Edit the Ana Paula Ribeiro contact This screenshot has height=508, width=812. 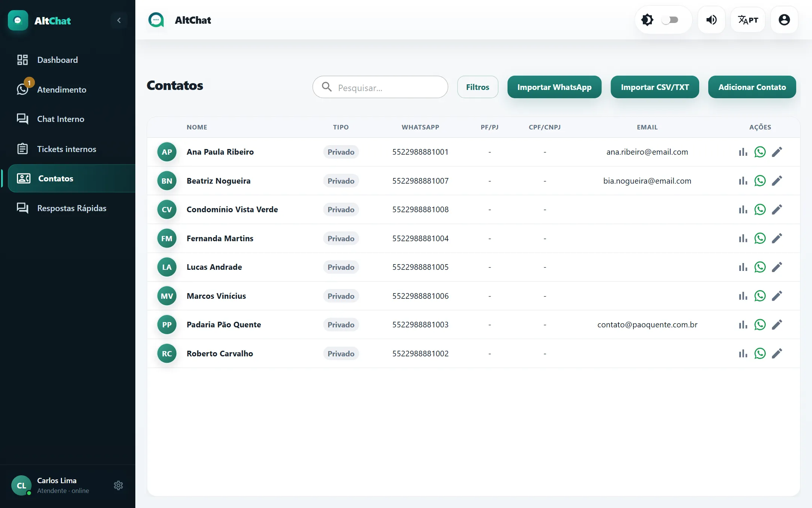click(x=777, y=152)
